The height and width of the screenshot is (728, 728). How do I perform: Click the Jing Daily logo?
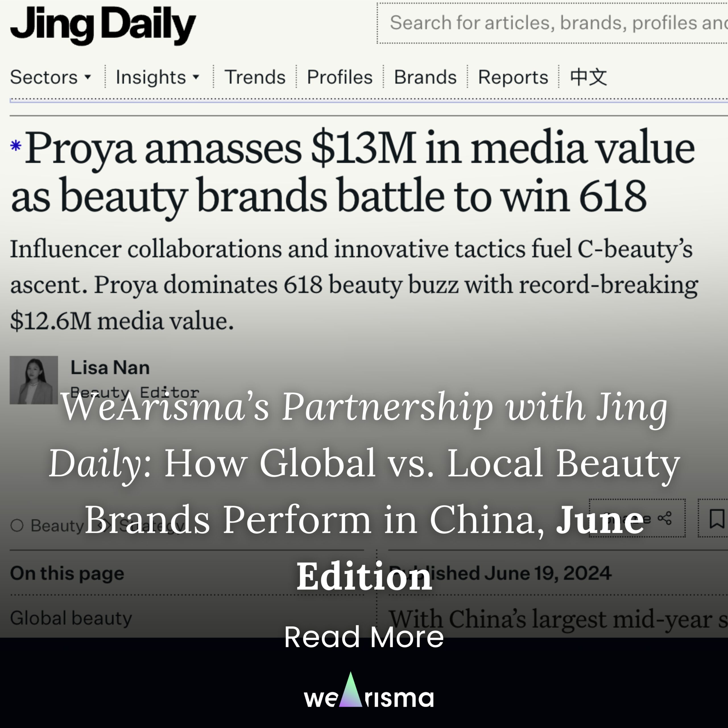[x=103, y=26]
